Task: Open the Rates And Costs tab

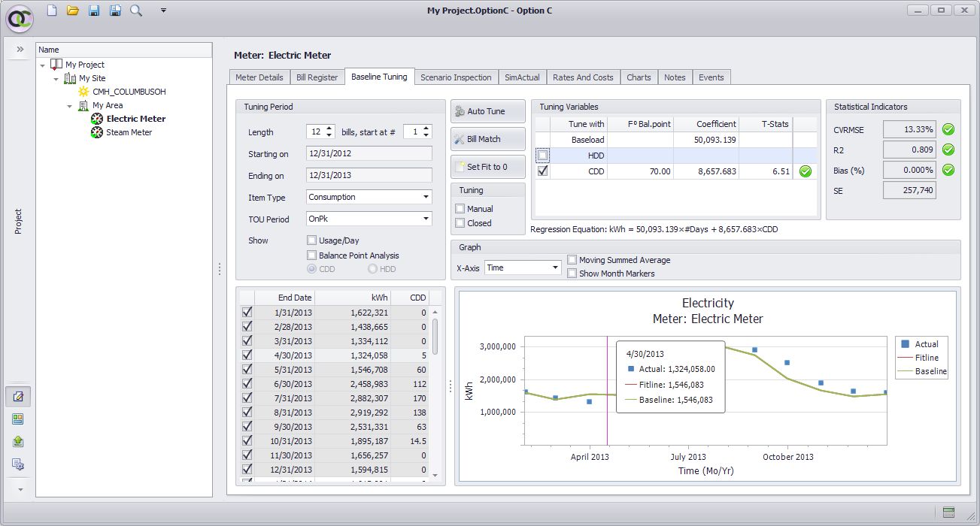Action: tap(582, 77)
